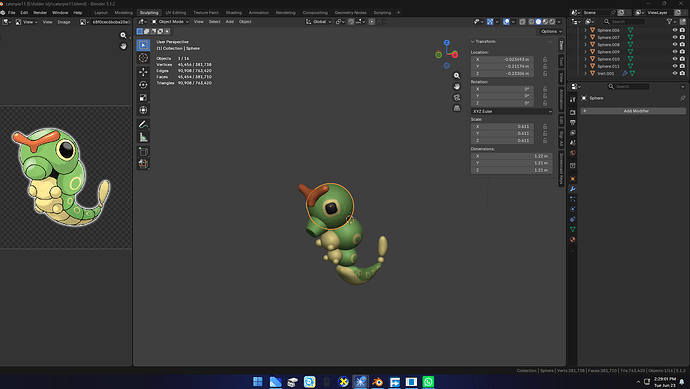690x389 pixels.
Task: Disable Sphere.011 render camera icon
Action: coord(682,66)
